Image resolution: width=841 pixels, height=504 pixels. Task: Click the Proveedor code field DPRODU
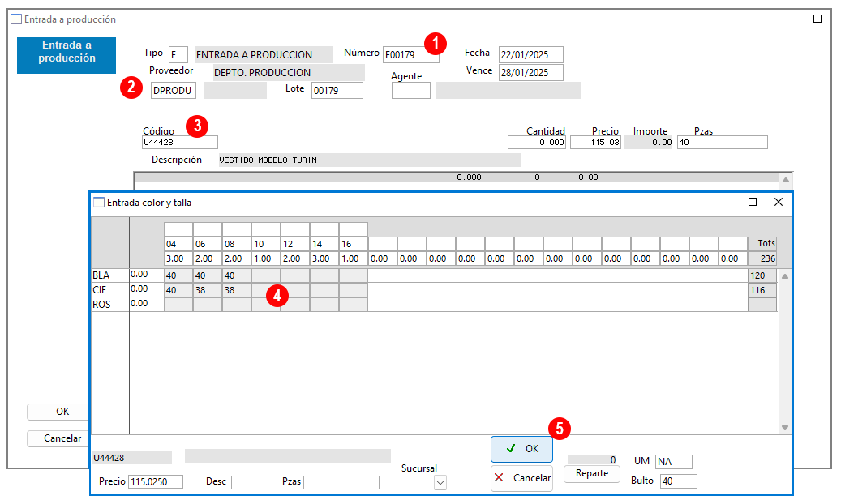point(174,91)
